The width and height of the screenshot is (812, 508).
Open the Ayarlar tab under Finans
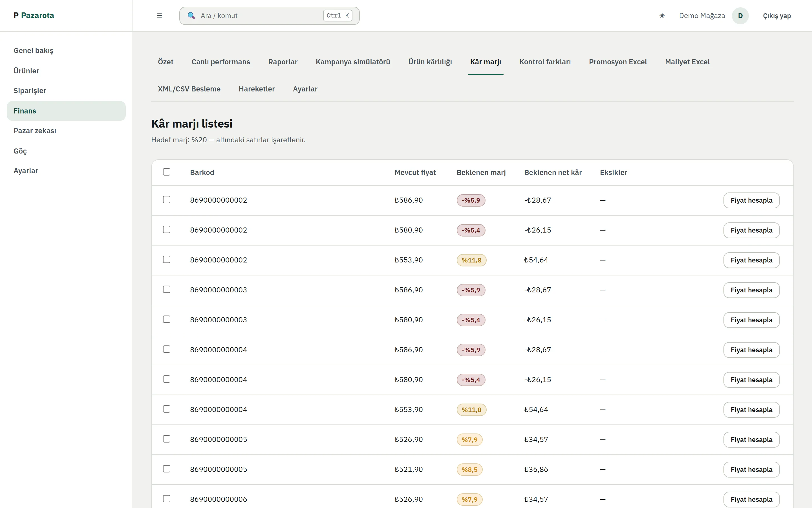[x=305, y=89]
